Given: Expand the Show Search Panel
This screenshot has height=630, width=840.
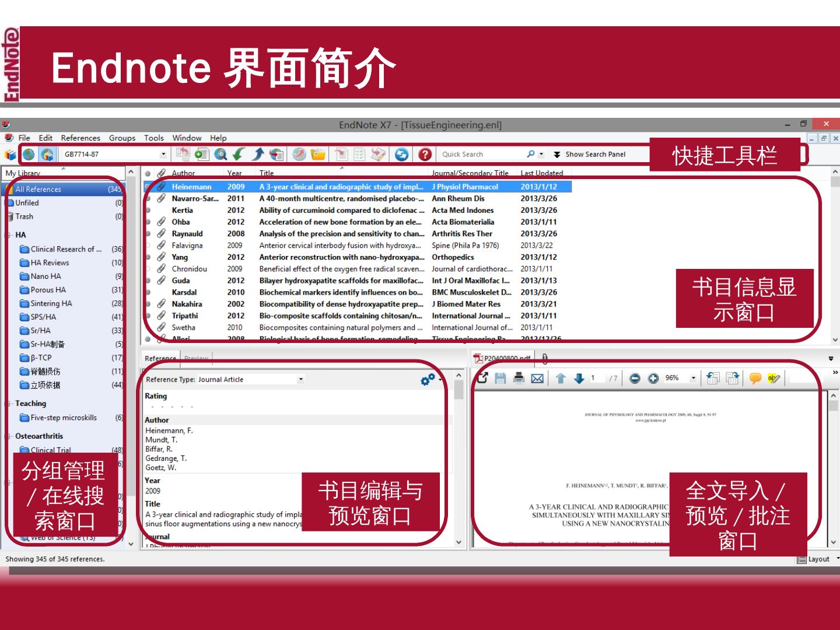Looking at the screenshot, I should (590, 155).
